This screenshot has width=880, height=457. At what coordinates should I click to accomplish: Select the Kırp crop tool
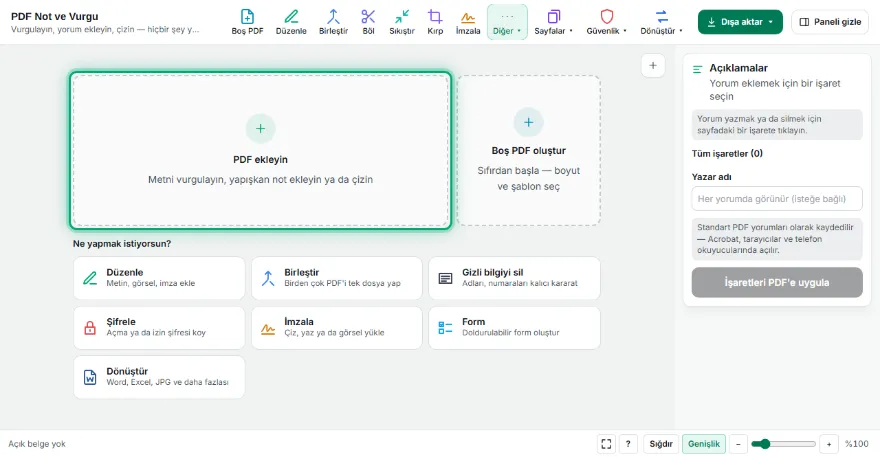435,22
